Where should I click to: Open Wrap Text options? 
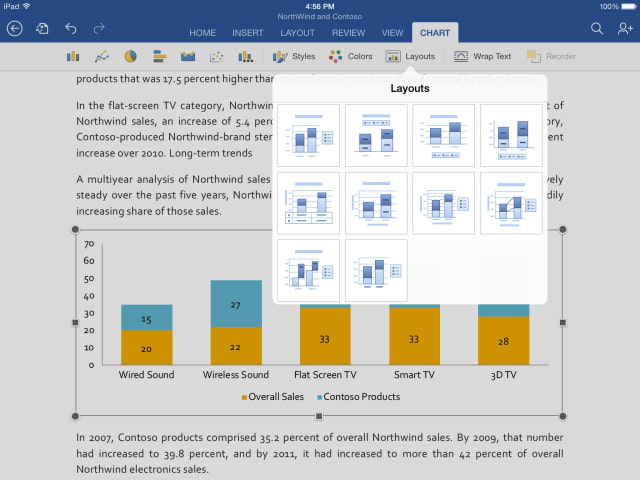[482, 57]
